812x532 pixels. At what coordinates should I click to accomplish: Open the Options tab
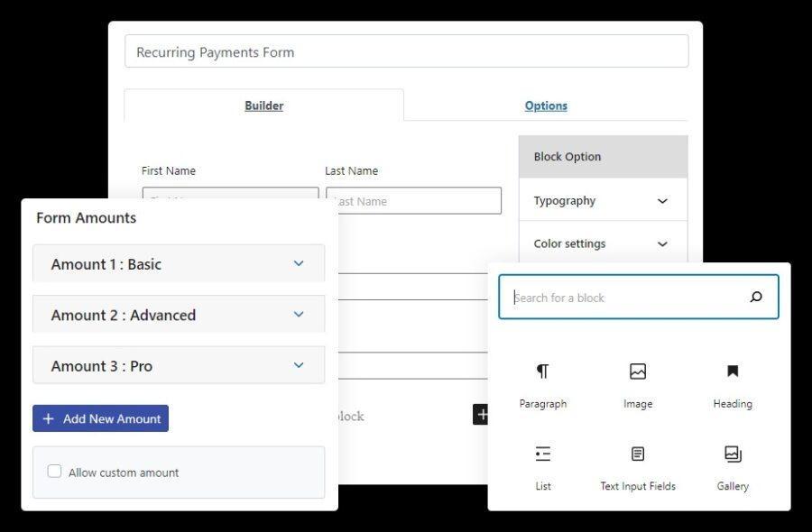(546, 105)
